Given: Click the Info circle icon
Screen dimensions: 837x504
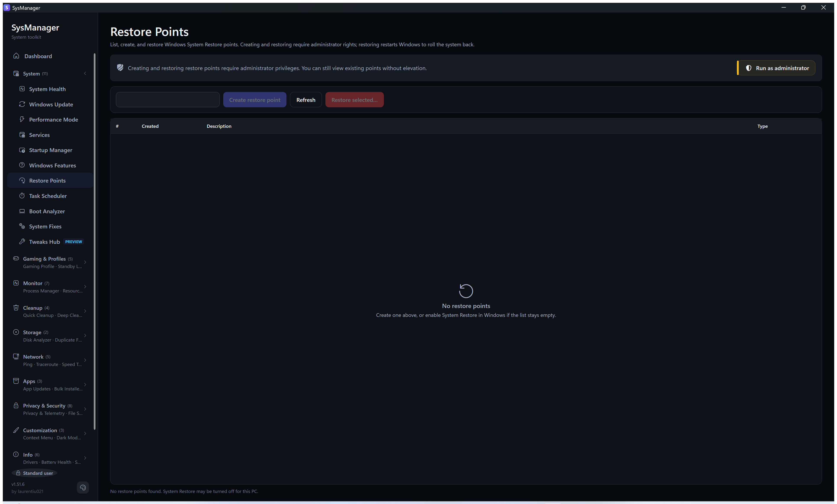Looking at the screenshot, I should pos(16,455).
